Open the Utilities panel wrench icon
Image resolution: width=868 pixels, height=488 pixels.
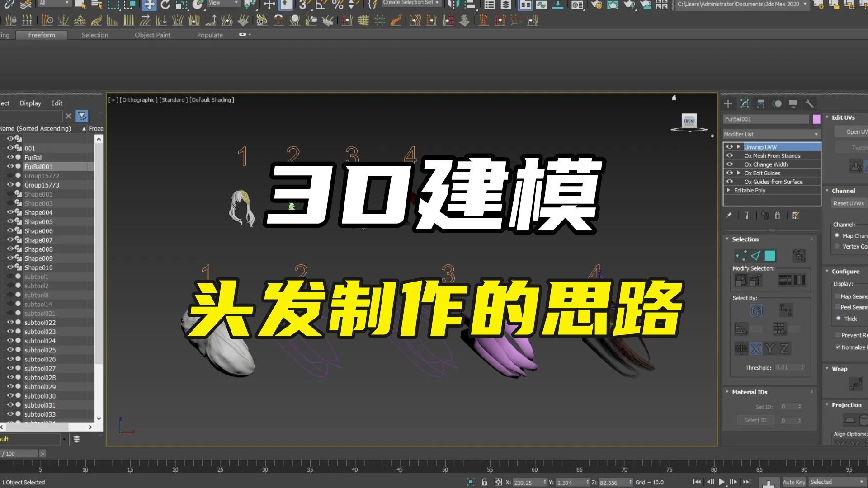pyautogui.click(x=810, y=104)
